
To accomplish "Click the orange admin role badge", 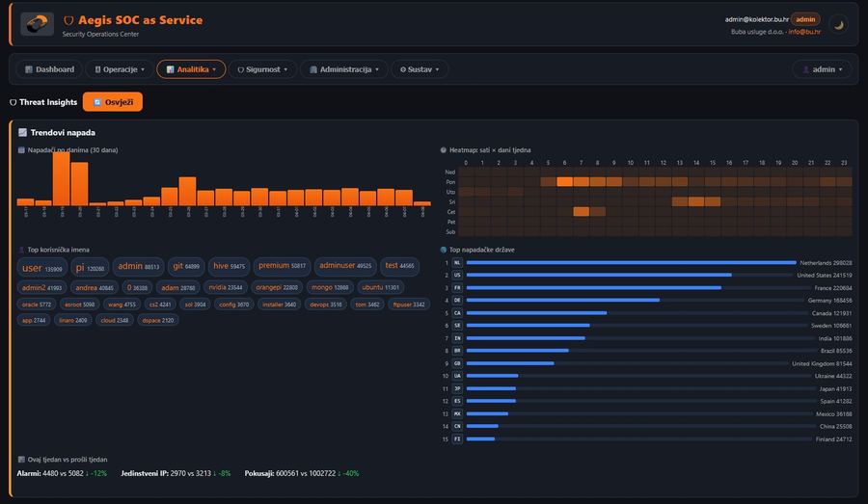I will [805, 19].
